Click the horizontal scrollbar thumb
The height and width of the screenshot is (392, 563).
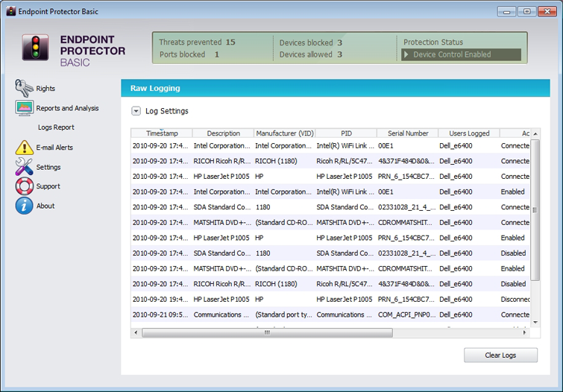tap(267, 332)
